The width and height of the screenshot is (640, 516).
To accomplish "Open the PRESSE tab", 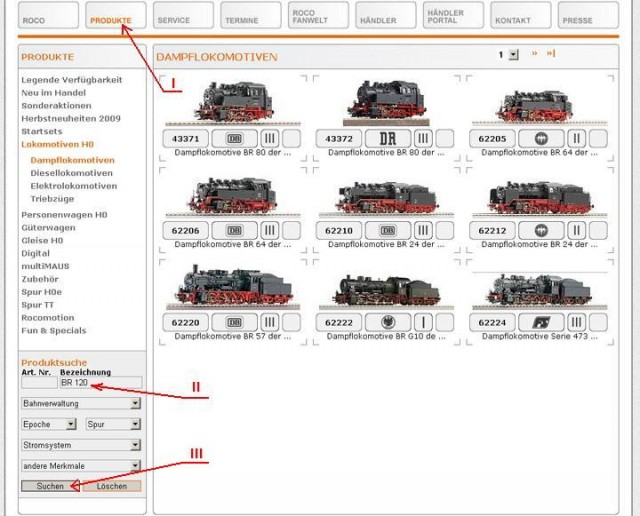I will [588, 15].
